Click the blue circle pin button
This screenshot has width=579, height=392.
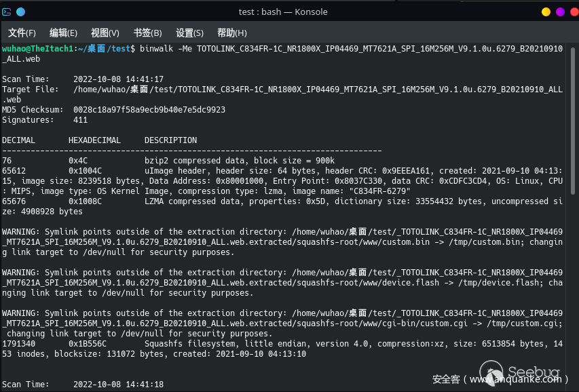[x=20, y=12]
